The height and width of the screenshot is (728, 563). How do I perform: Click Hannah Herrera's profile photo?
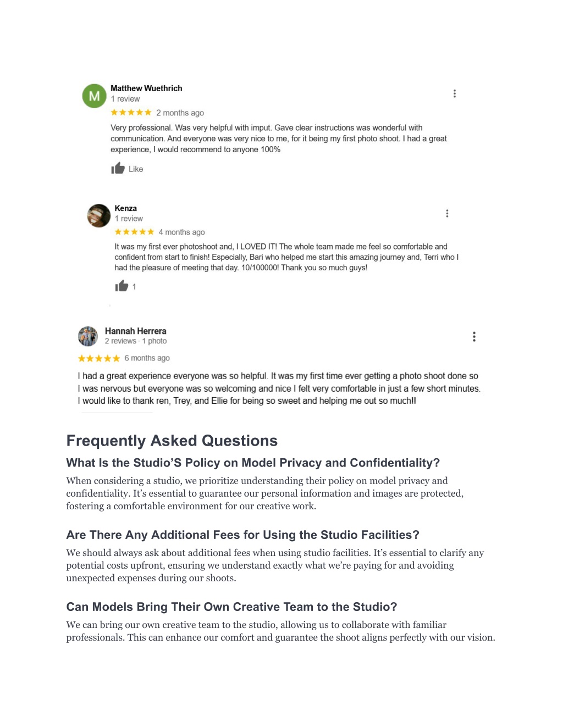pyautogui.click(x=88, y=336)
